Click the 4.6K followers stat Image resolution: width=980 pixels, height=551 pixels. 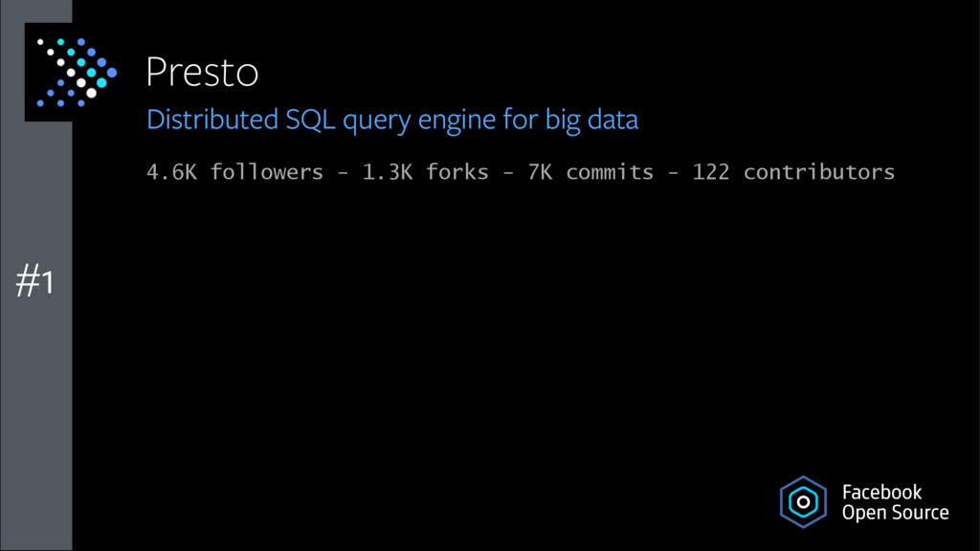[x=235, y=172]
